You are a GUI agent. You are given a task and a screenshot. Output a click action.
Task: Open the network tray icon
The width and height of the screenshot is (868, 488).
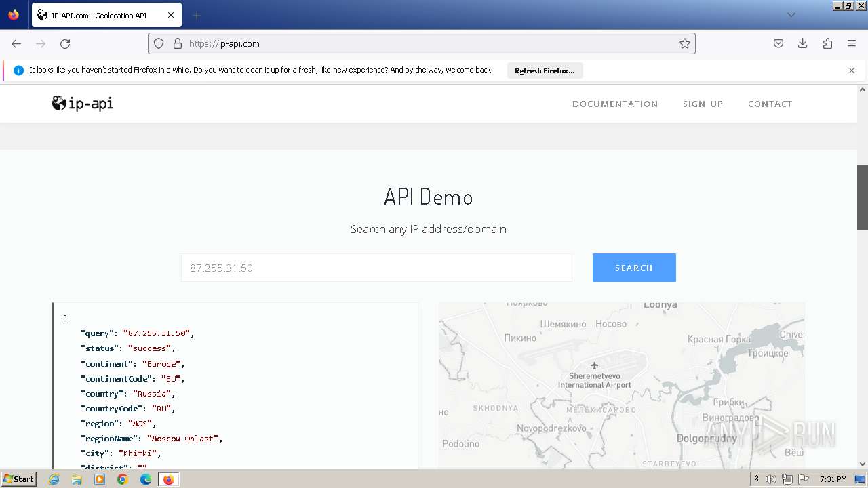click(787, 479)
